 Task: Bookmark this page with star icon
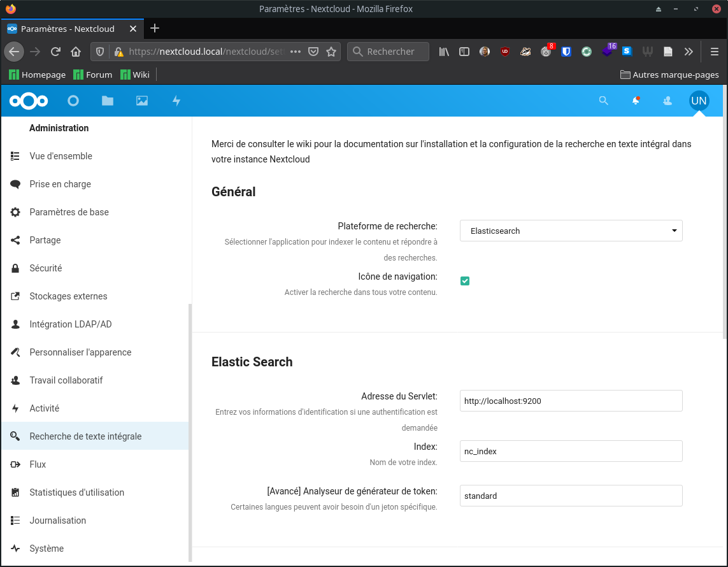pos(331,52)
